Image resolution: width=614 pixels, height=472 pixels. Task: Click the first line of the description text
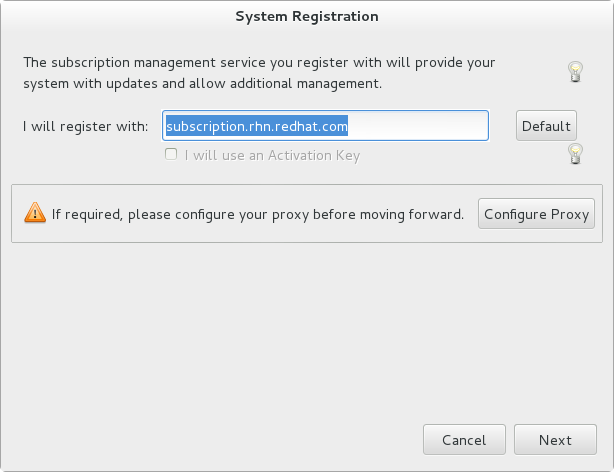coord(258,63)
